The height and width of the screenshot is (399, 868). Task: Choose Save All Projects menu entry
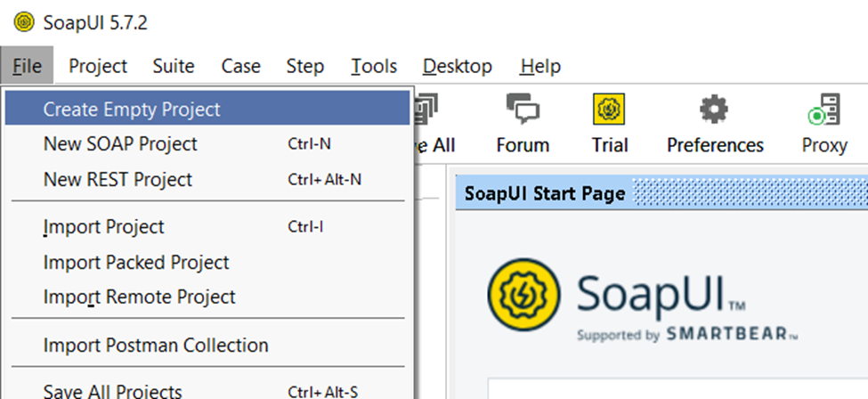tap(207, 391)
